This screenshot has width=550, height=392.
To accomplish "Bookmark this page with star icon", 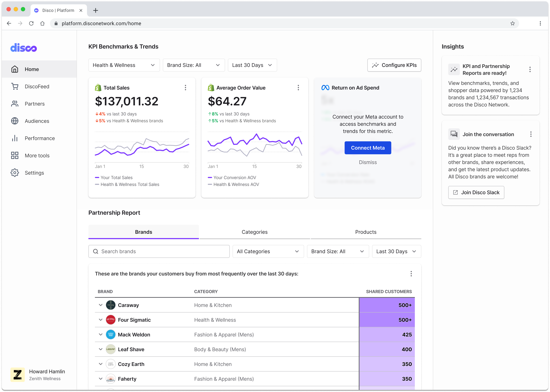I will click(x=513, y=23).
